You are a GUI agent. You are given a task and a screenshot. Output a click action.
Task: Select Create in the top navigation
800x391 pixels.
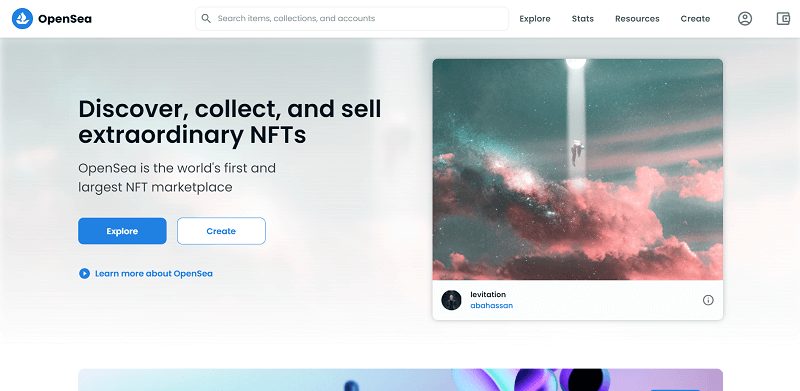pyautogui.click(x=695, y=19)
